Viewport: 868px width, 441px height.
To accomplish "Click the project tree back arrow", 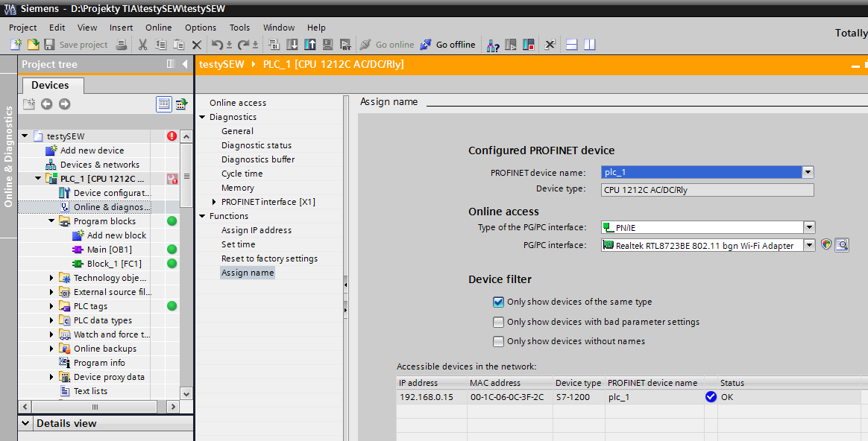I will click(46, 104).
